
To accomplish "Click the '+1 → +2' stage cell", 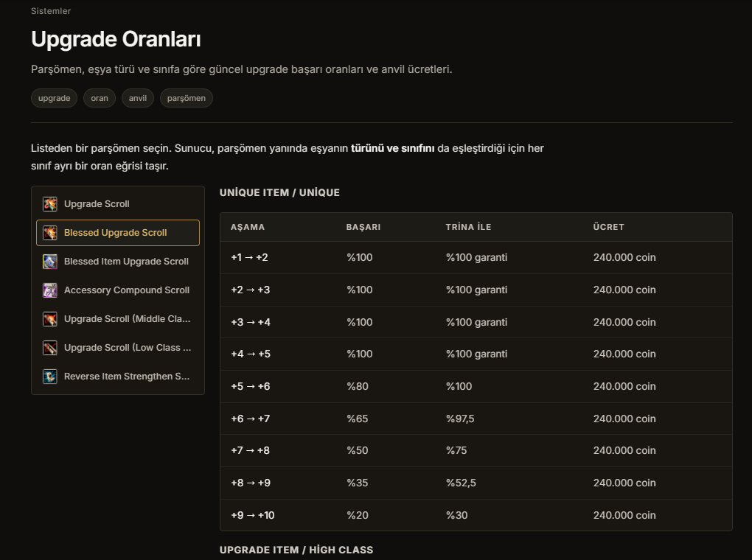I will tap(249, 257).
